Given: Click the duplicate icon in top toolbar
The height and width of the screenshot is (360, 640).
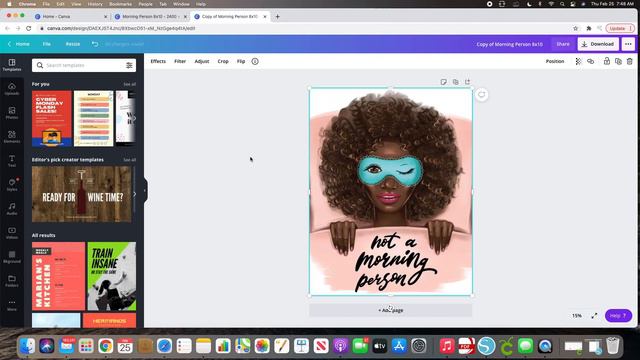Looking at the screenshot, I should tap(618, 61).
